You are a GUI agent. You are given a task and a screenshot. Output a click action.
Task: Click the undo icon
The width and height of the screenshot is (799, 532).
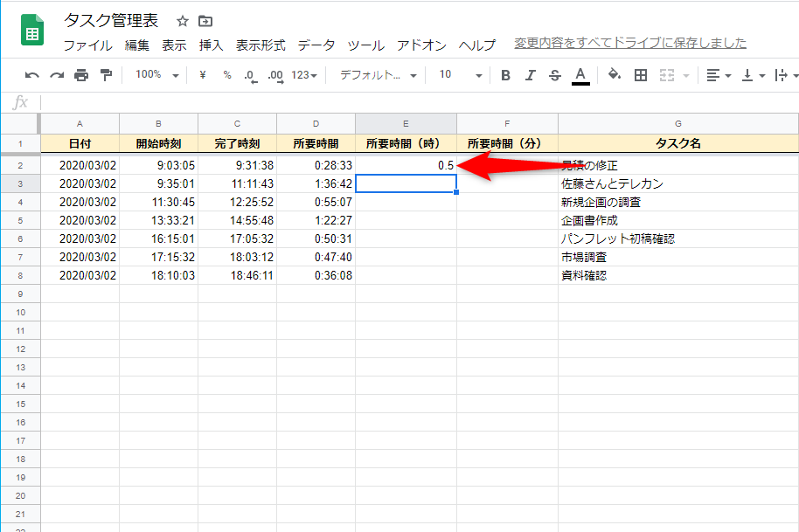32,75
